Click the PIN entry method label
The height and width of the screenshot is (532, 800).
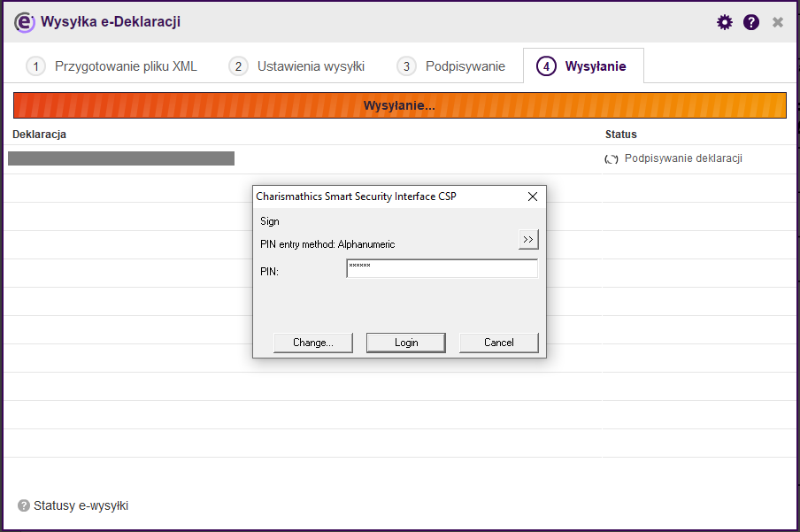point(327,244)
